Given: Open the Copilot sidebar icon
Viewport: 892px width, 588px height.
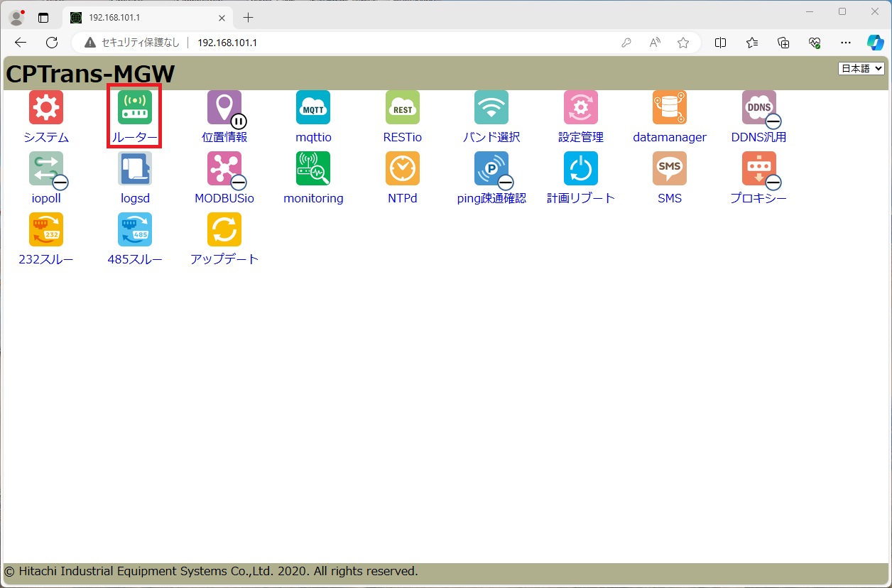Looking at the screenshot, I should point(876,43).
